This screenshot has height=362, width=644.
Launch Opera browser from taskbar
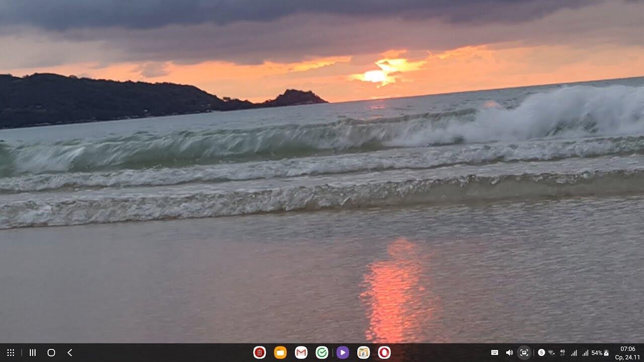384,352
